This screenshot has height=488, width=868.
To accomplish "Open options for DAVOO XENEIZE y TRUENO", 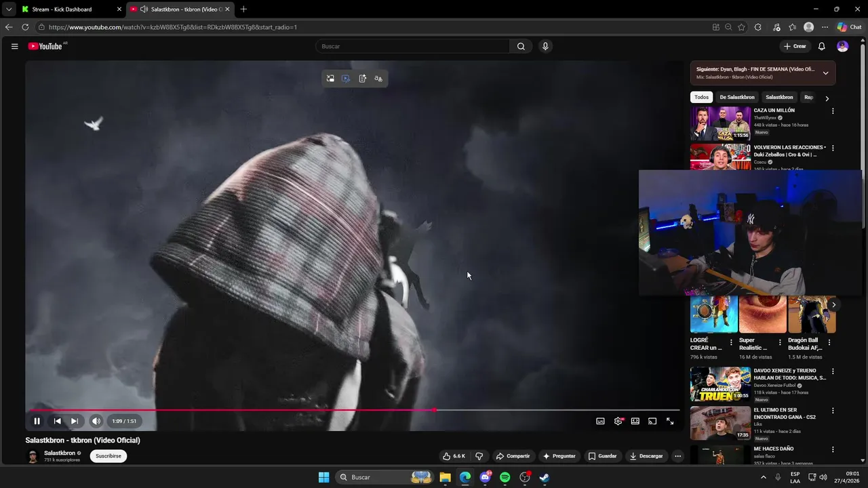I will (x=833, y=371).
